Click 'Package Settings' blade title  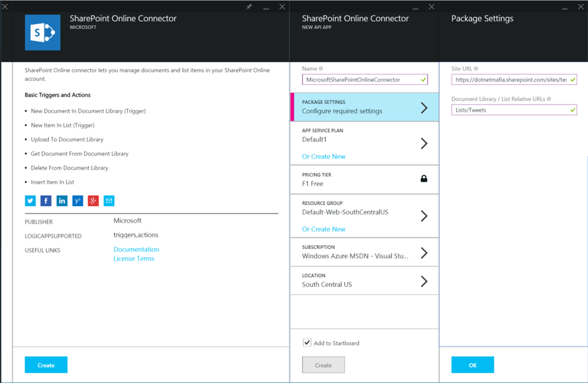tap(482, 18)
